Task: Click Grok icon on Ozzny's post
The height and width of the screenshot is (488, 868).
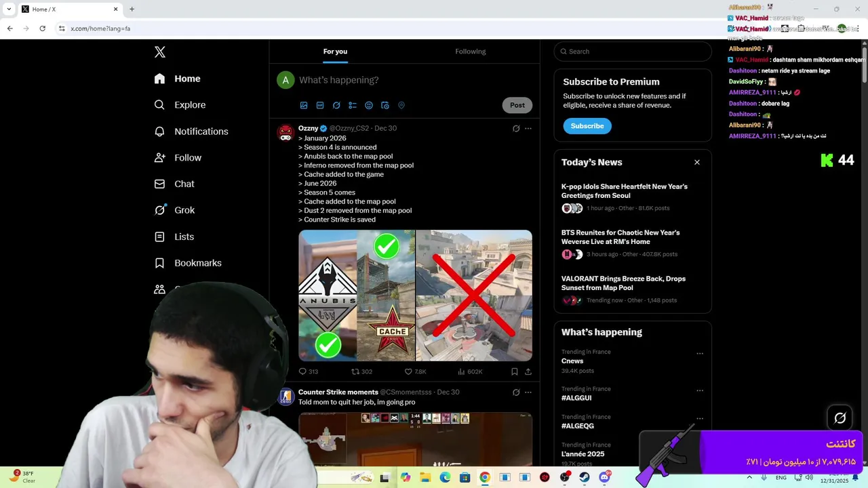Action: coord(516,128)
